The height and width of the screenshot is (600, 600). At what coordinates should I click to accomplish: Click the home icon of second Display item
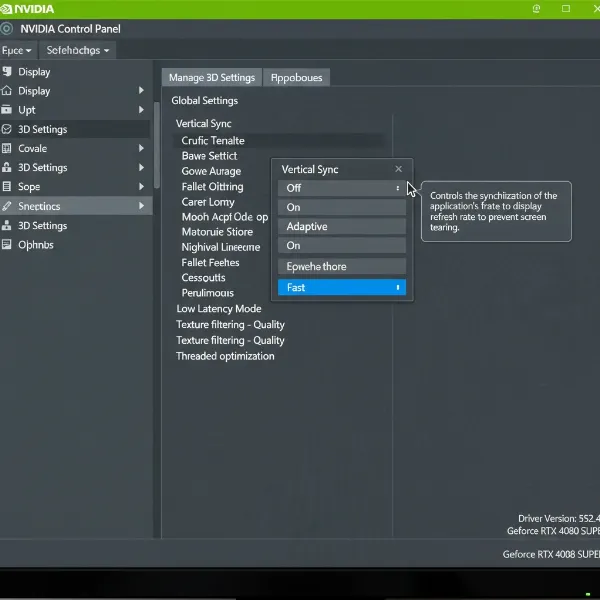click(x=7, y=91)
